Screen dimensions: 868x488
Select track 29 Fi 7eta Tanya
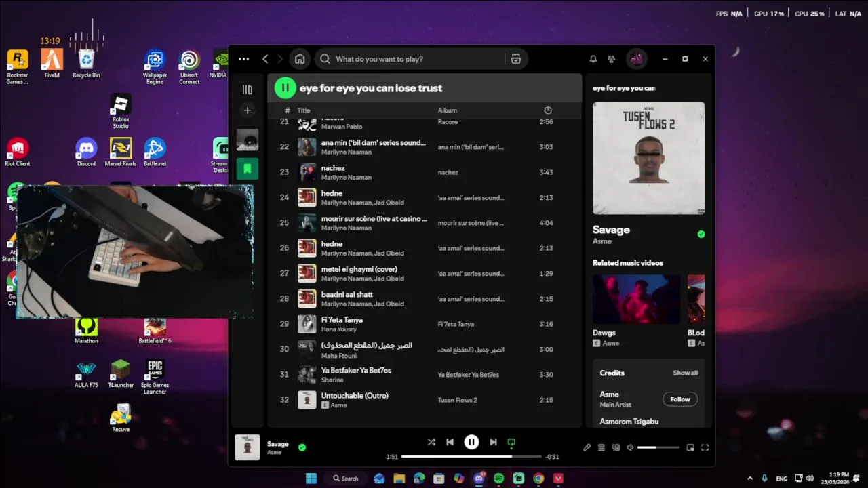click(425, 324)
